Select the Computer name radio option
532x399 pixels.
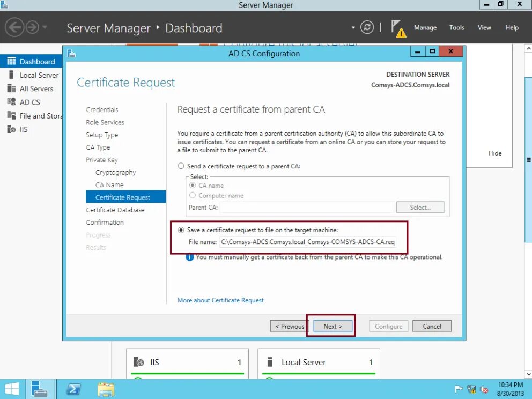193,195
